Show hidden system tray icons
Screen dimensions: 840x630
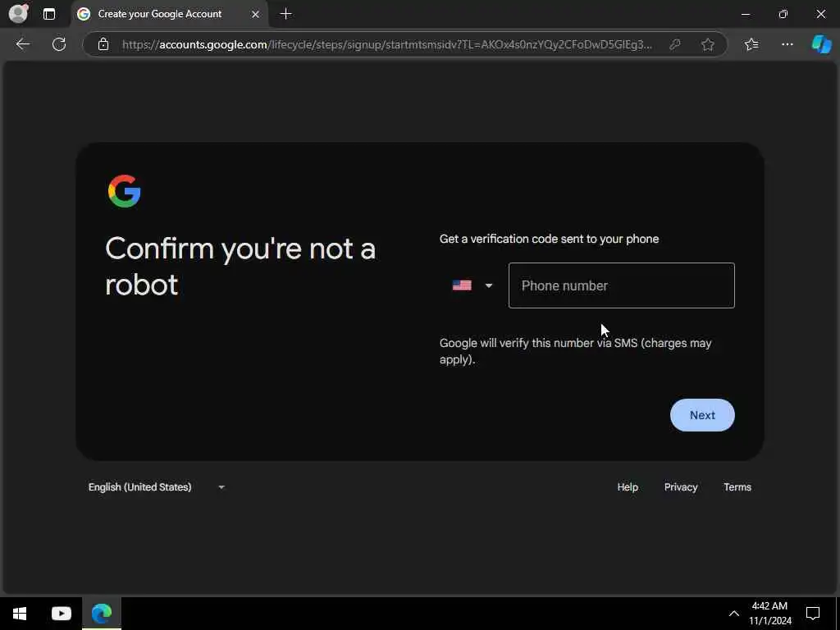pos(734,614)
